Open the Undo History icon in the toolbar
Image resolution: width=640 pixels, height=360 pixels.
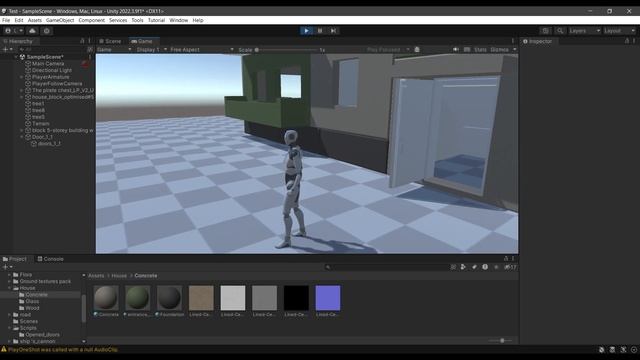coord(545,31)
